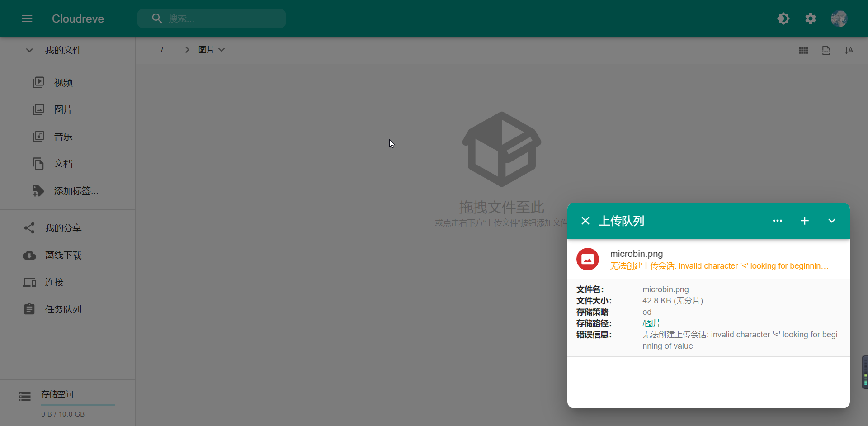Collapse the upload queue panel chevron
The height and width of the screenshot is (426, 868).
click(x=831, y=221)
